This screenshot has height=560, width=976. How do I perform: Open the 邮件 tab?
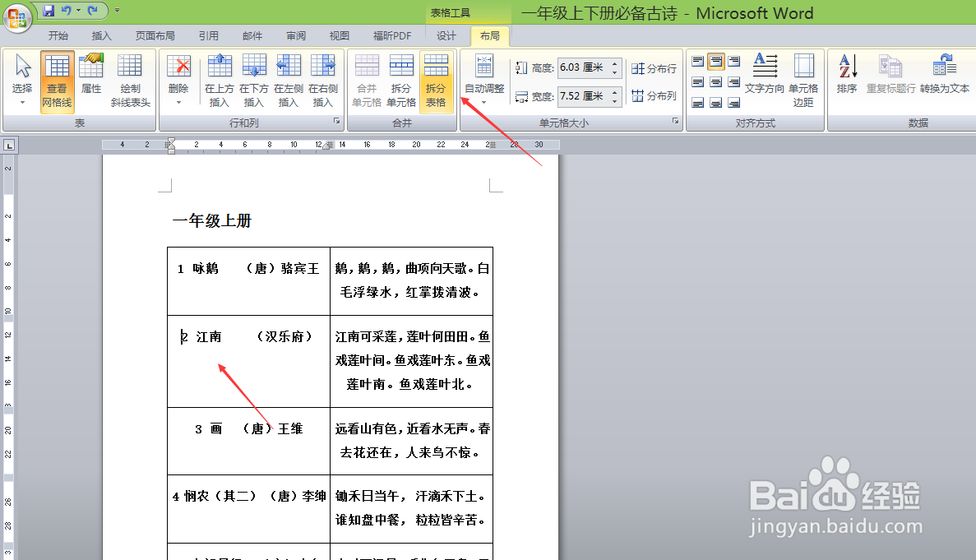[252, 36]
